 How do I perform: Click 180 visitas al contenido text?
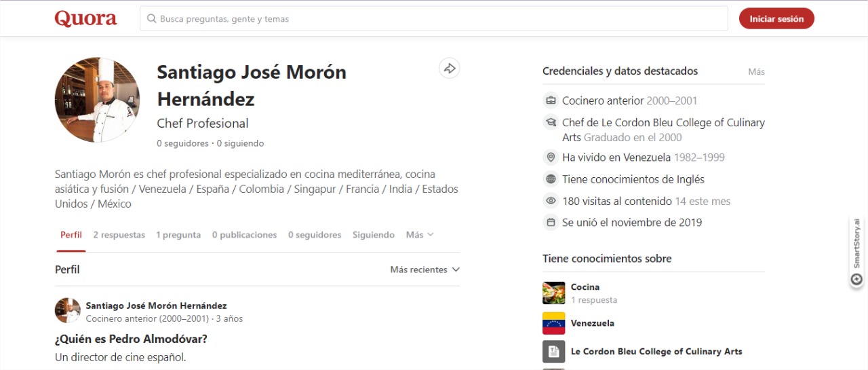(617, 201)
